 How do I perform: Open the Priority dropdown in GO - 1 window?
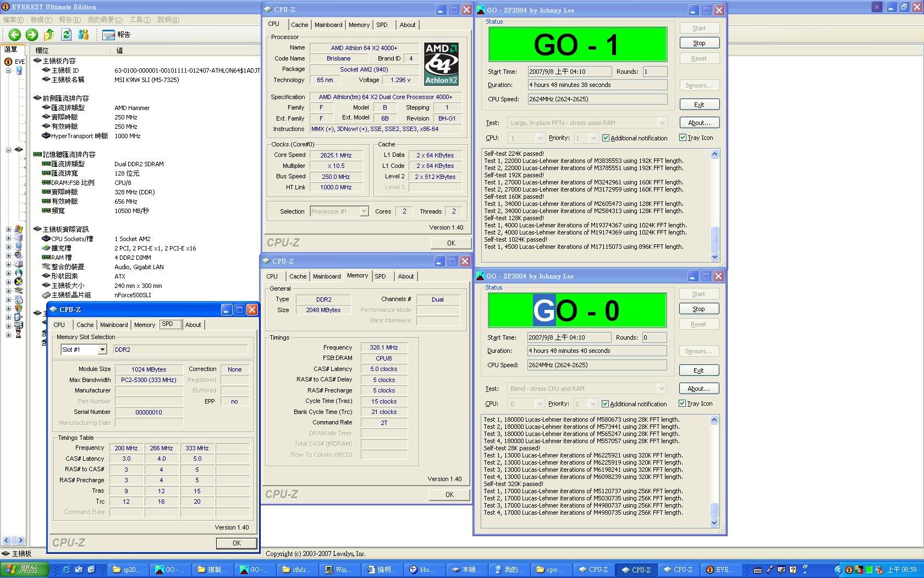[593, 138]
